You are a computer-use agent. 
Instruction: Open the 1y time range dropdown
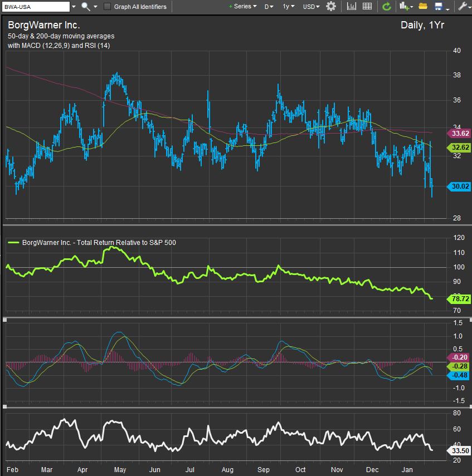(x=289, y=6)
